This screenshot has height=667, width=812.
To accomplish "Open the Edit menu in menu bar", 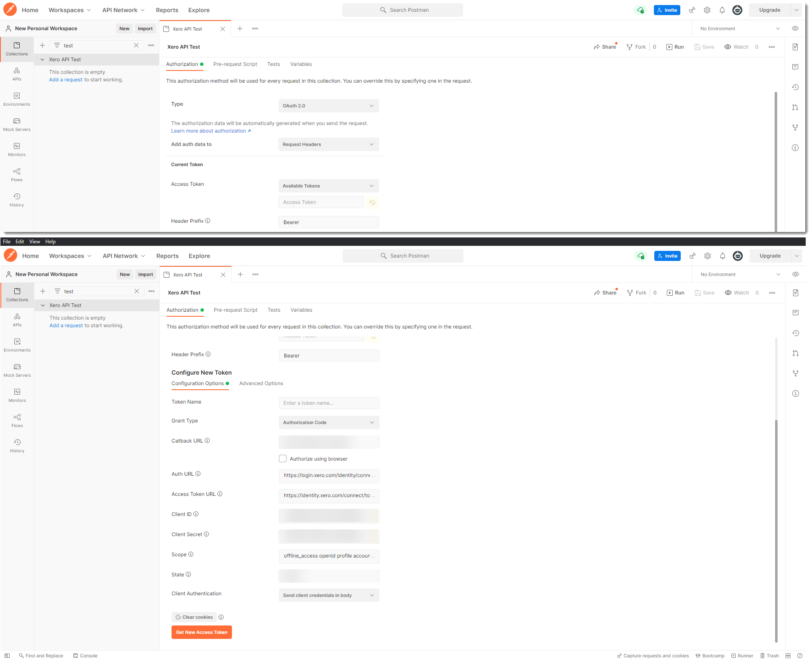I will (20, 242).
